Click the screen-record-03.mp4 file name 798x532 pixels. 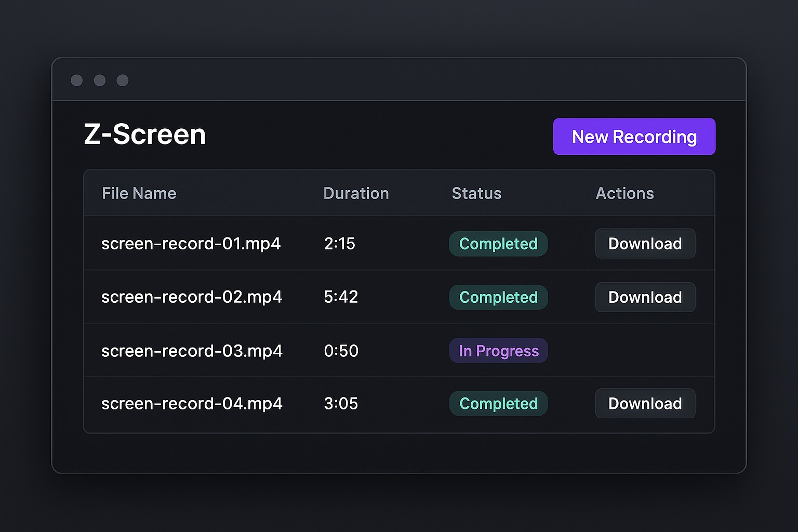(x=192, y=351)
